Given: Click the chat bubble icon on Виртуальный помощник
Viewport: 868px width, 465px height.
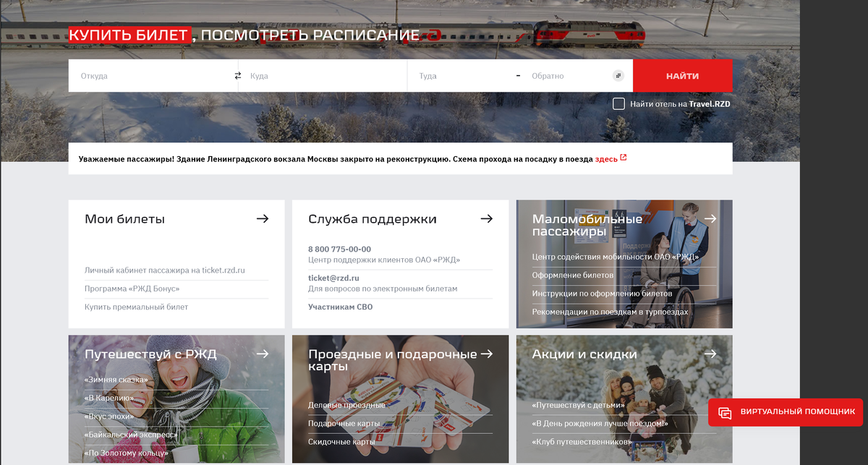Looking at the screenshot, I should [724, 411].
